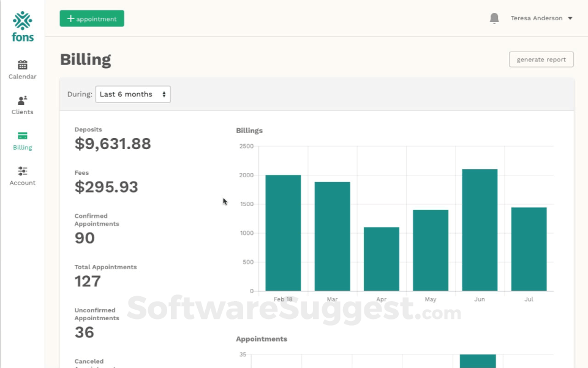588x368 pixels.
Task: Click the Teresa Anderson account name
Action: (536, 18)
